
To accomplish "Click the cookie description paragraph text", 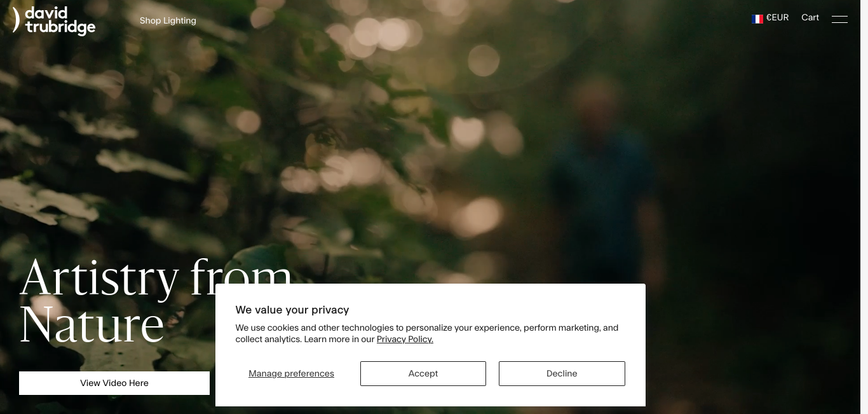I will [x=427, y=333].
